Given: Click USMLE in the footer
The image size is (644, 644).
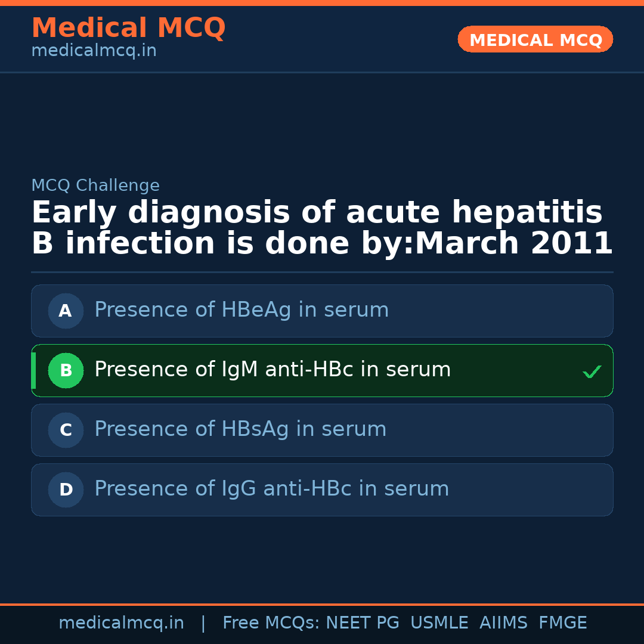Looking at the screenshot, I should pyautogui.click(x=439, y=623).
